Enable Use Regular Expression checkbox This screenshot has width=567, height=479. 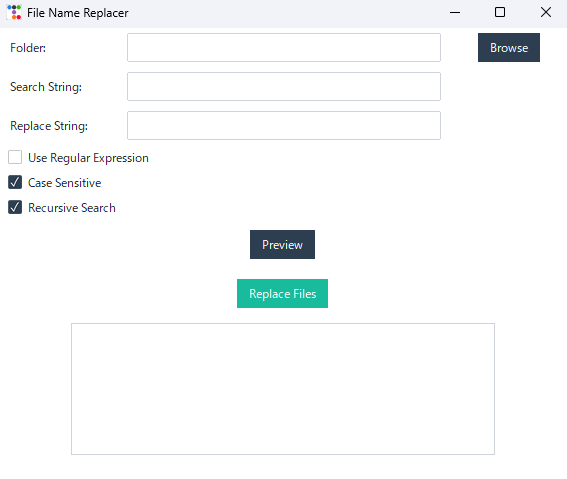click(15, 158)
